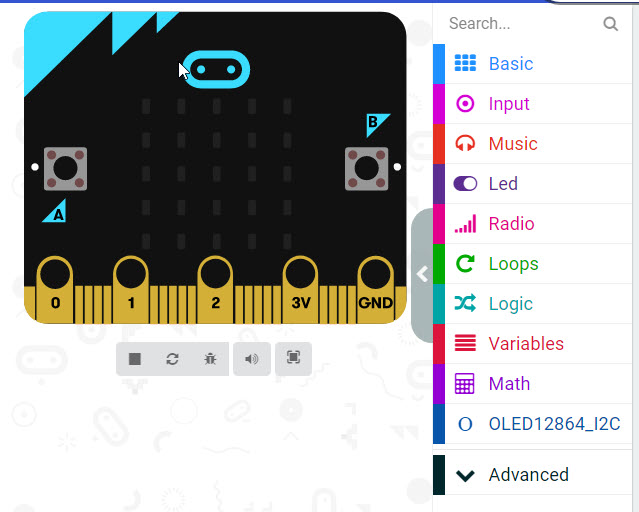The width and height of the screenshot is (639, 512).
Task: Select the Logic shuffle icon category
Action: [465, 303]
